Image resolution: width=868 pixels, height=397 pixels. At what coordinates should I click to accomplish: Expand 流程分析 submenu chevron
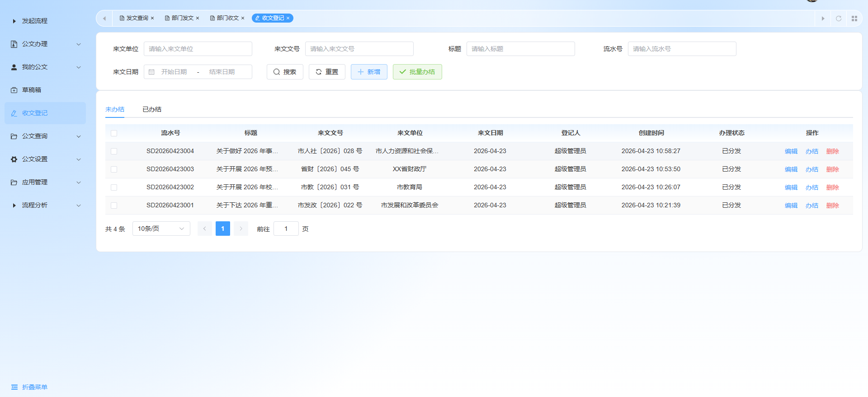coord(79,206)
